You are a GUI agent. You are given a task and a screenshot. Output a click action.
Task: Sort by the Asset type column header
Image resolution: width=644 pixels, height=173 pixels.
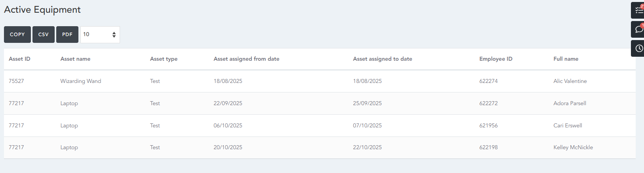coord(164,59)
